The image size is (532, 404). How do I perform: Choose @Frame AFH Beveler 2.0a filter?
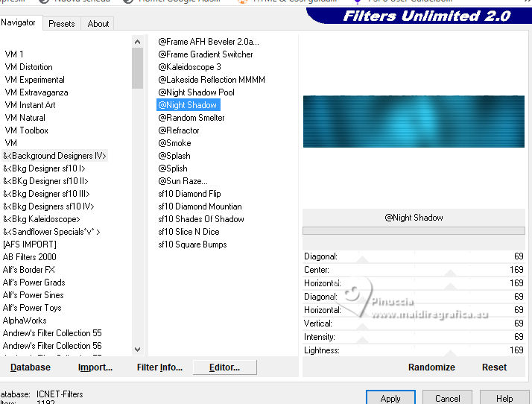point(209,42)
